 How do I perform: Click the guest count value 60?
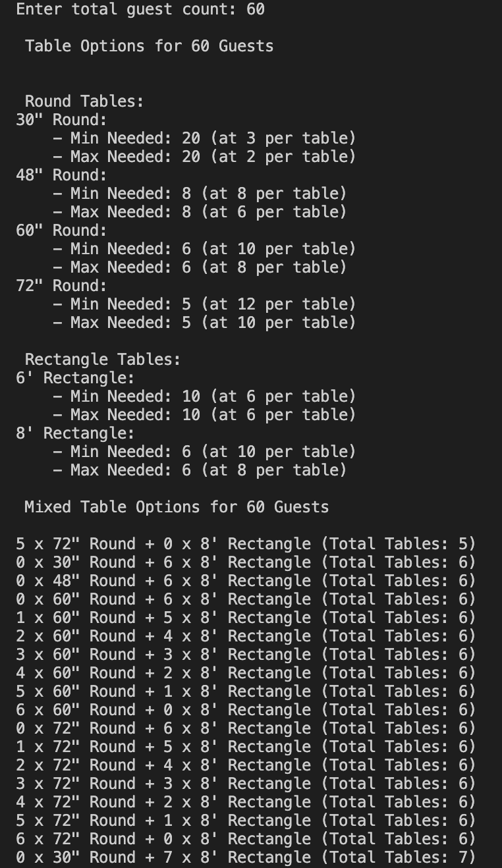256,9
